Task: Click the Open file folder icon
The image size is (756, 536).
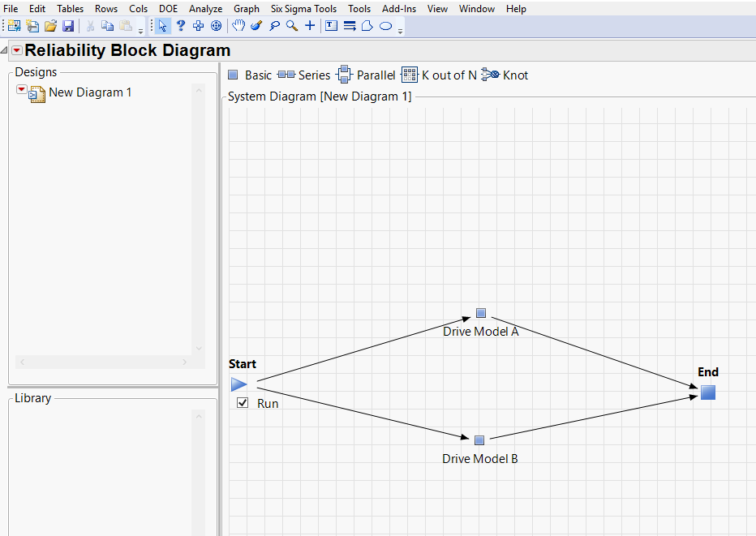Action: click(50, 26)
